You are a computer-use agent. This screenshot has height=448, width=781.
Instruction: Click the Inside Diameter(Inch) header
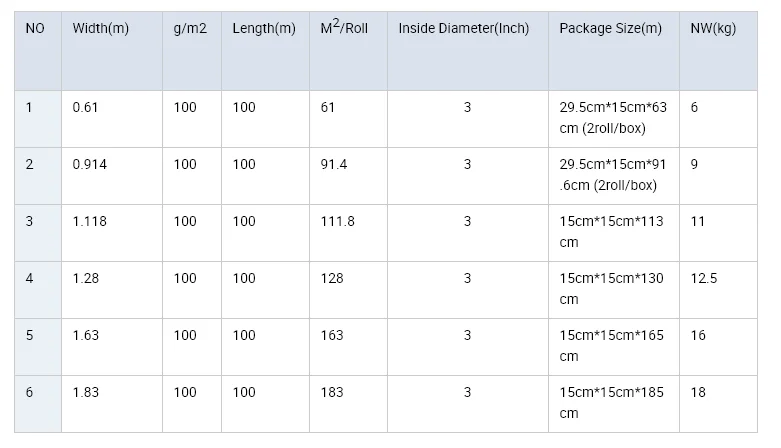pyautogui.click(x=463, y=29)
